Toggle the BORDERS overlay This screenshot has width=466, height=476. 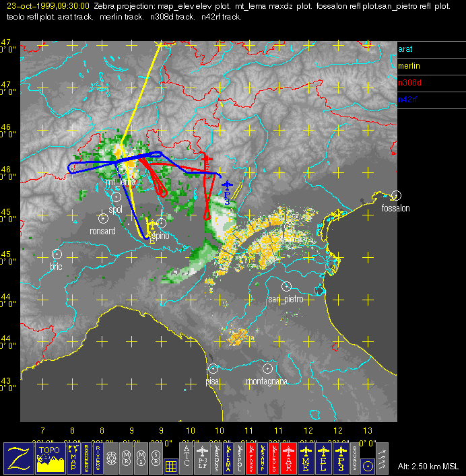86,458
